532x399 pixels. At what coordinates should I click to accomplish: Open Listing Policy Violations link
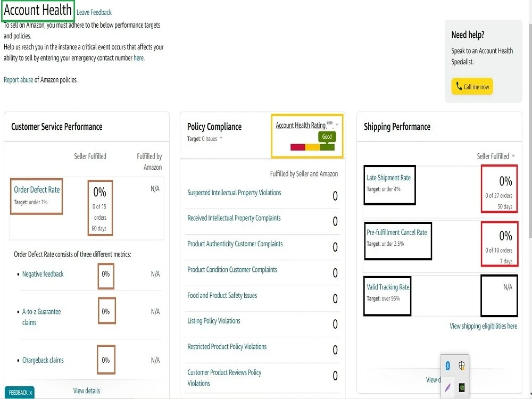[214, 321]
